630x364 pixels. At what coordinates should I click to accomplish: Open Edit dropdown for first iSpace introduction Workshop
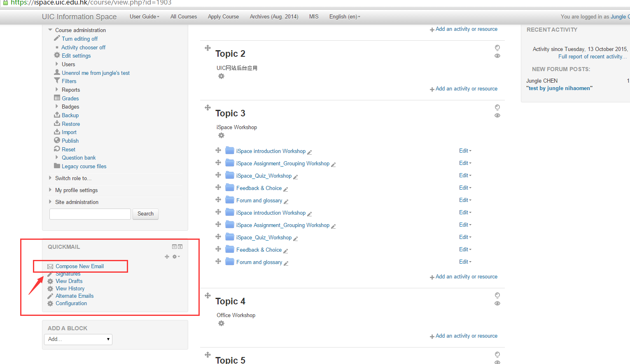tap(465, 151)
